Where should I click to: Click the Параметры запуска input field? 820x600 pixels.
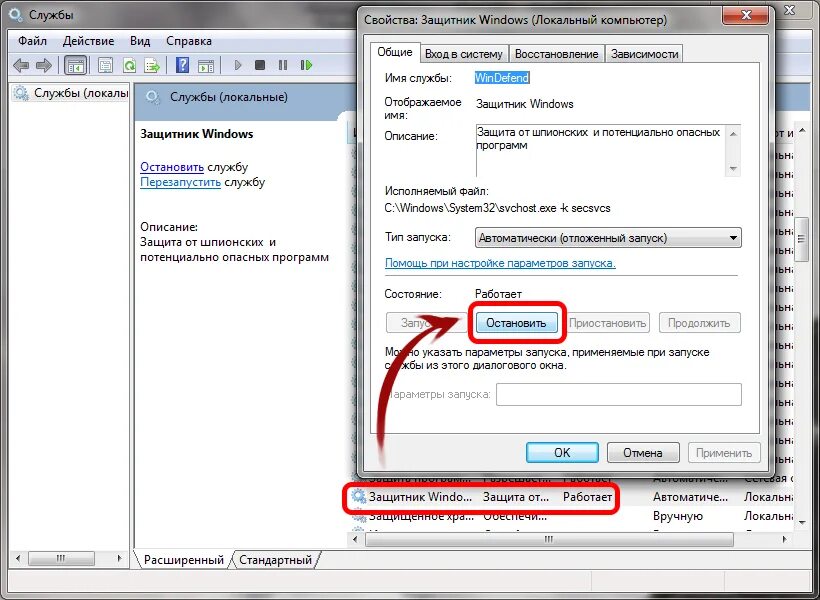[619, 394]
